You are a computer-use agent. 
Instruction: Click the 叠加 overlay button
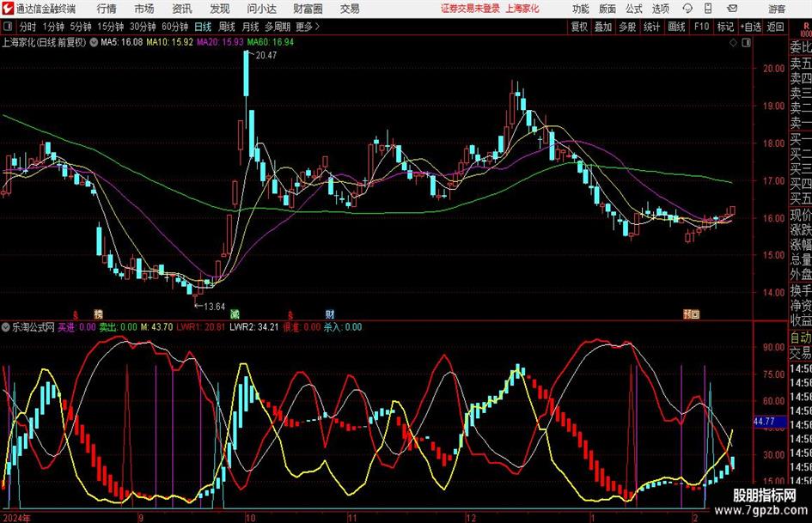click(x=603, y=27)
